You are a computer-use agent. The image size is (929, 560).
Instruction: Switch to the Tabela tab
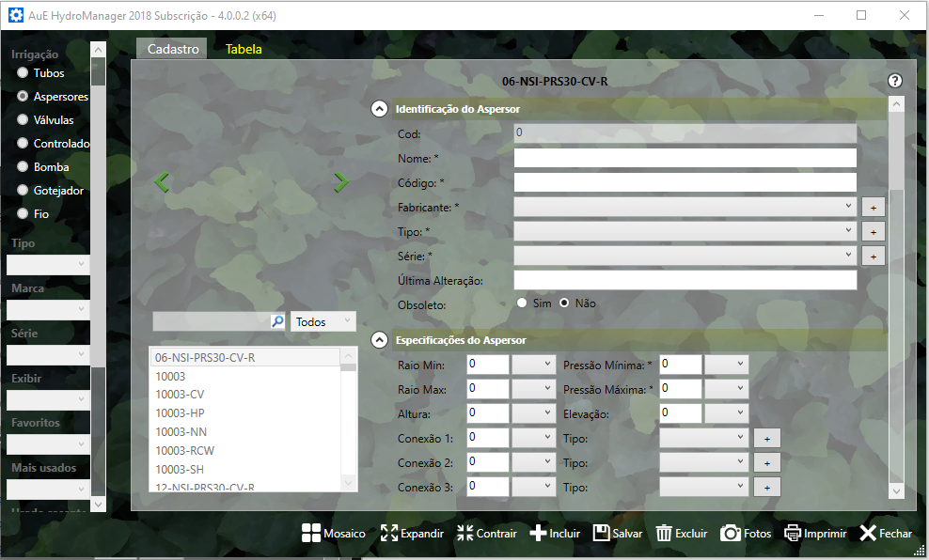tap(244, 49)
